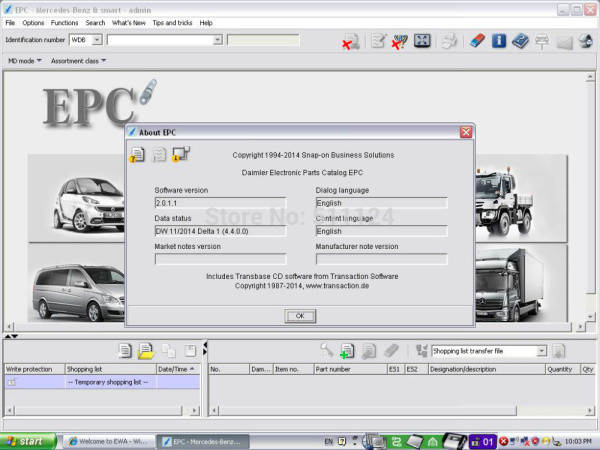Open the What's New menu
Image resolution: width=600 pixels, height=450 pixels.
[129, 23]
